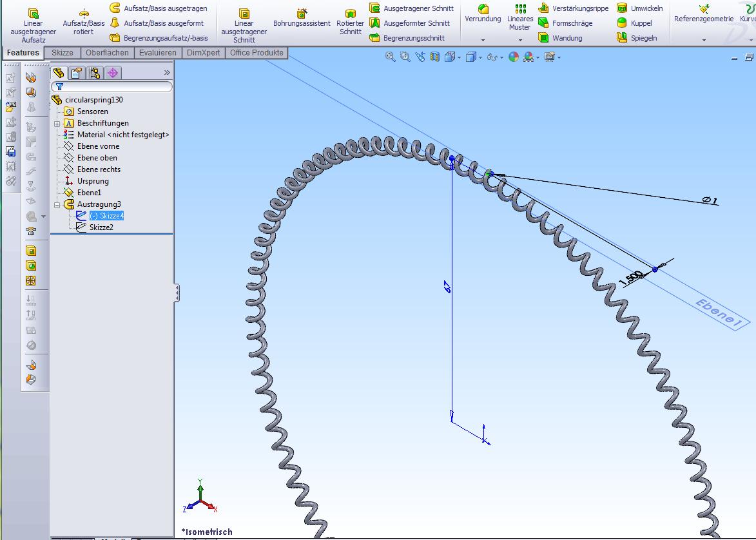
Task: Switch to the DimXpert tab
Action: point(203,53)
